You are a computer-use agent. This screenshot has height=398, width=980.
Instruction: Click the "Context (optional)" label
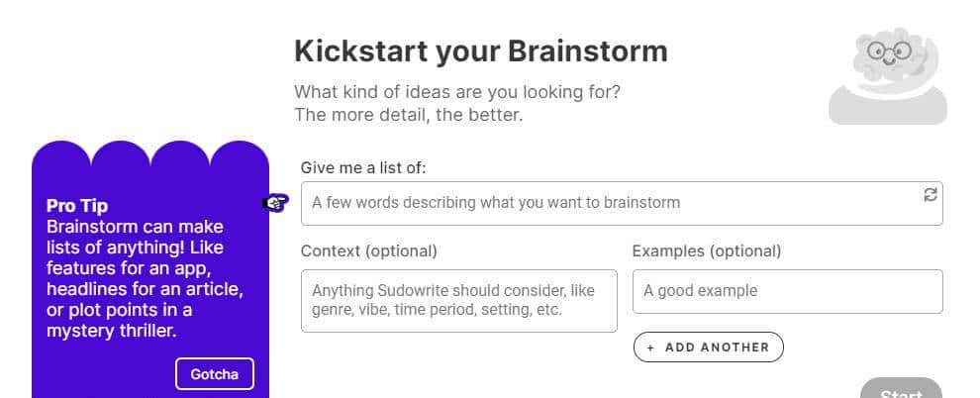[368, 250]
